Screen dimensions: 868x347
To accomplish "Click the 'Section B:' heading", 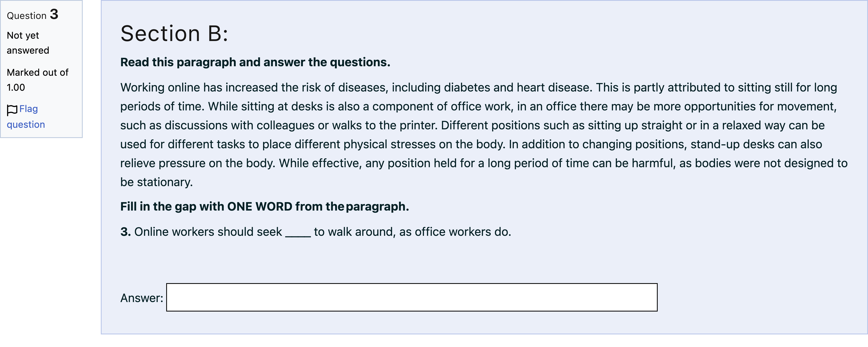I will tap(174, 33).
